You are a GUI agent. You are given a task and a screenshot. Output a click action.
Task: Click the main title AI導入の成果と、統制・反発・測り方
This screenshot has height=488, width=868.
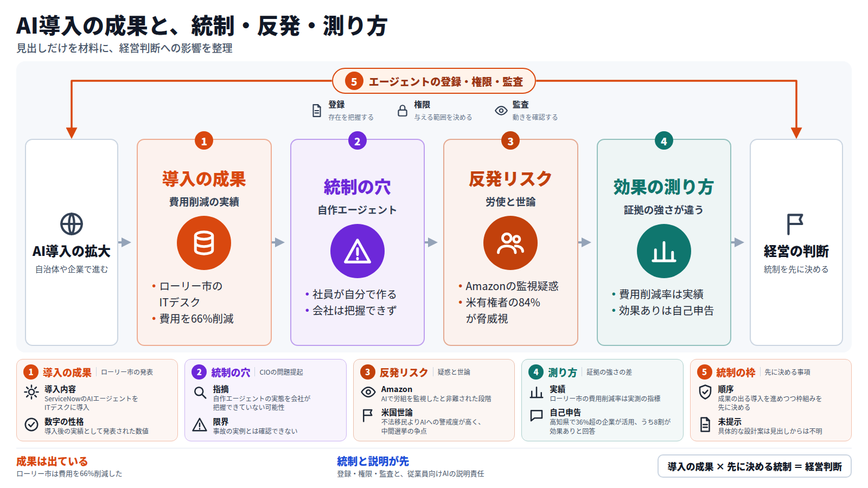[x=202, y=25]
